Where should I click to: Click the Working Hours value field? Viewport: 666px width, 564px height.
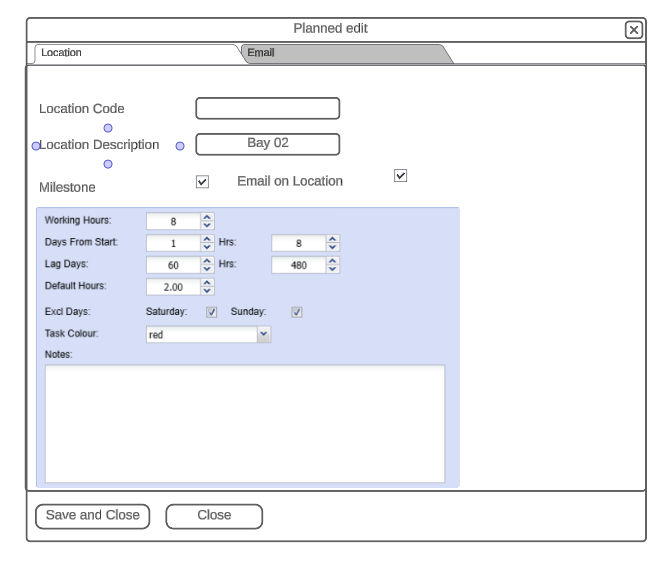tap(173, 221)
